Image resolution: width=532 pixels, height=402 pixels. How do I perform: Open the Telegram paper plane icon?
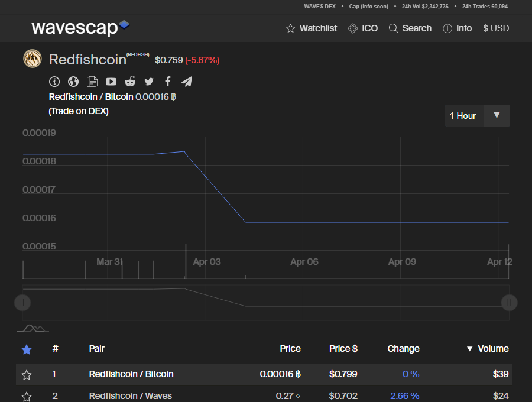pyautogui.click(x=187, y=82)
